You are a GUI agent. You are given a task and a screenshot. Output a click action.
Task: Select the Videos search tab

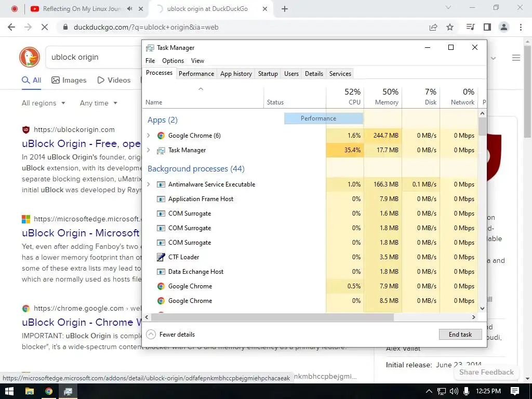114,81
